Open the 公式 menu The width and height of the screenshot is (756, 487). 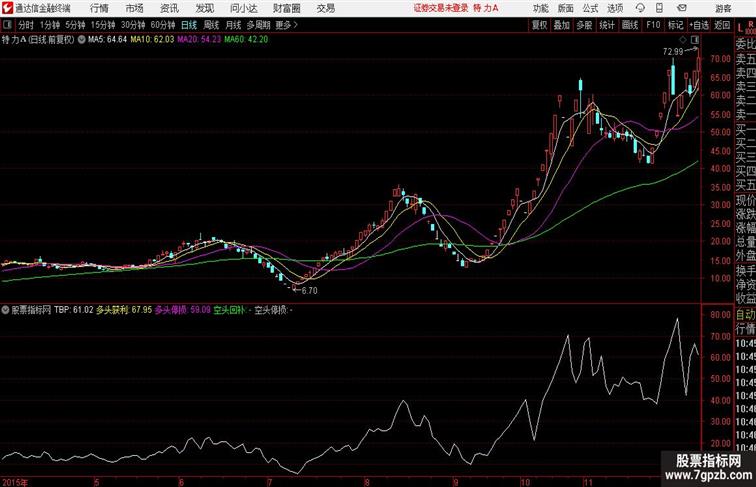click(590, 8)
